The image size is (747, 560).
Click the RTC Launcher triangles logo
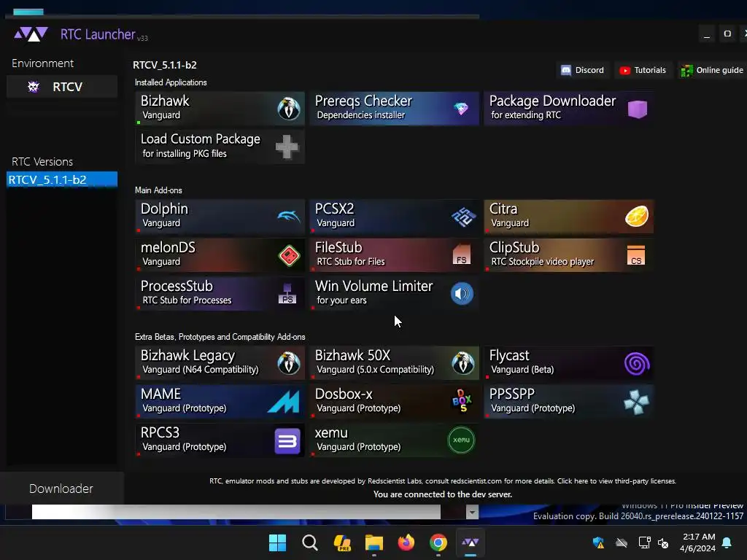(31, 34)
